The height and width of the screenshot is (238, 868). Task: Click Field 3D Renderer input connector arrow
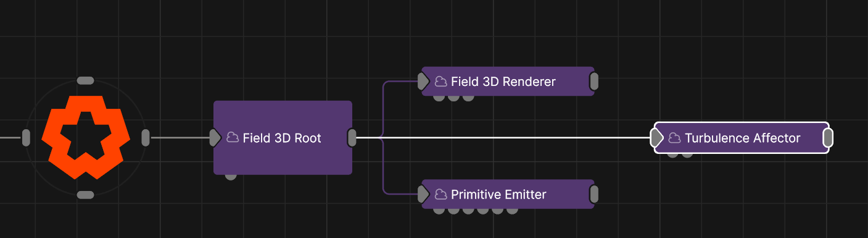click(x=423, y=81)
